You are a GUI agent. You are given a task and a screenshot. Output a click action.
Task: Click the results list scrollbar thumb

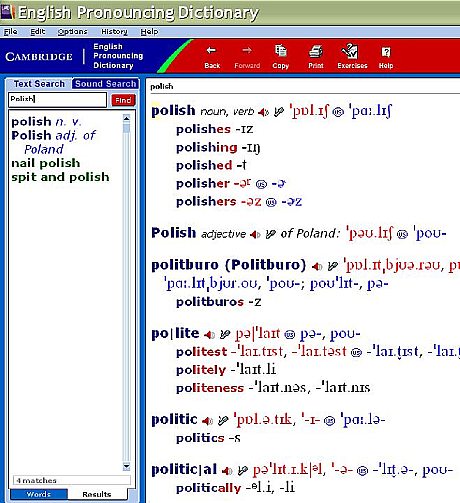point(126,128)
